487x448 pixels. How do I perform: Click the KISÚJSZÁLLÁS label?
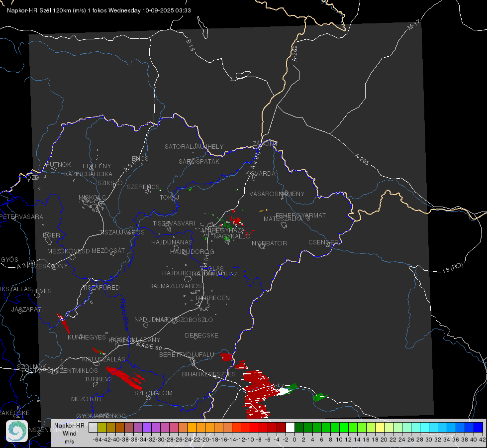103,359
